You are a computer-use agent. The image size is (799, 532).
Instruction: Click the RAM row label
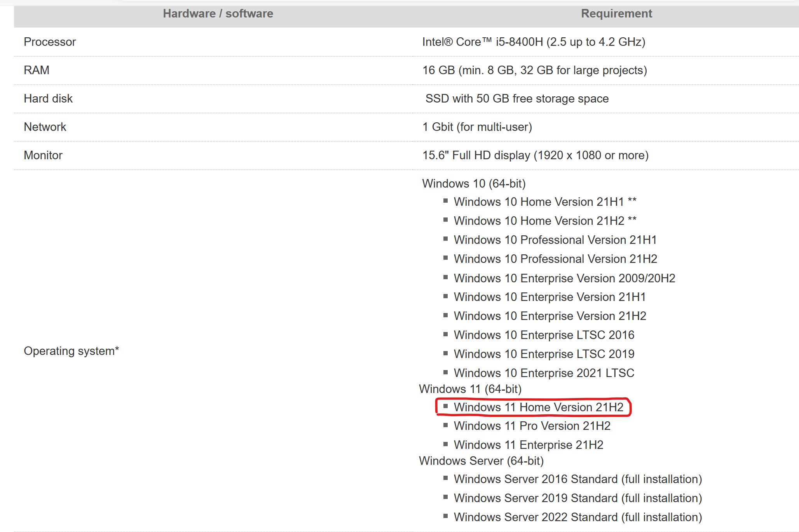tap(37, 70)
